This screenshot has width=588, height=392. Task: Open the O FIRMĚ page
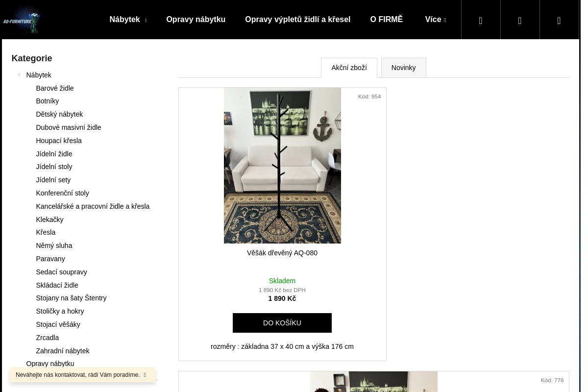pos(386,19)
